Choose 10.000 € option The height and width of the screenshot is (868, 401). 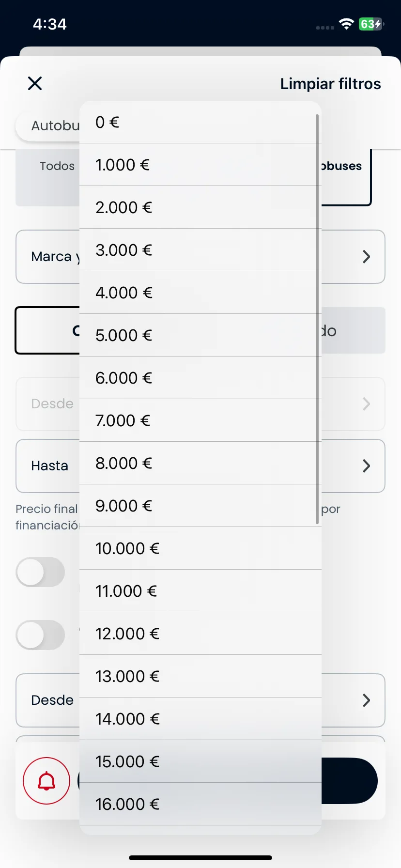[x=200, y=548]
